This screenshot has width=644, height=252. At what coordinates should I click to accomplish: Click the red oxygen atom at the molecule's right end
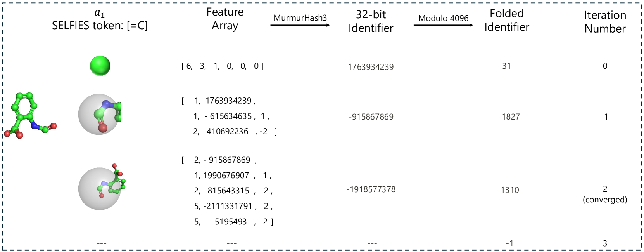pos(54,126)
